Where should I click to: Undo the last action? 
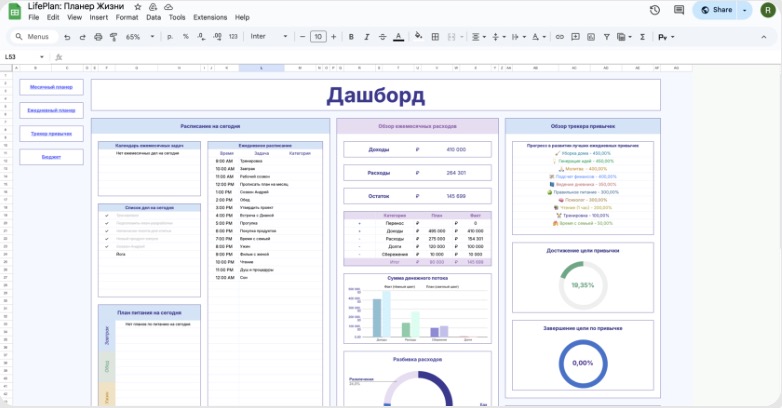tap(67, 37)
